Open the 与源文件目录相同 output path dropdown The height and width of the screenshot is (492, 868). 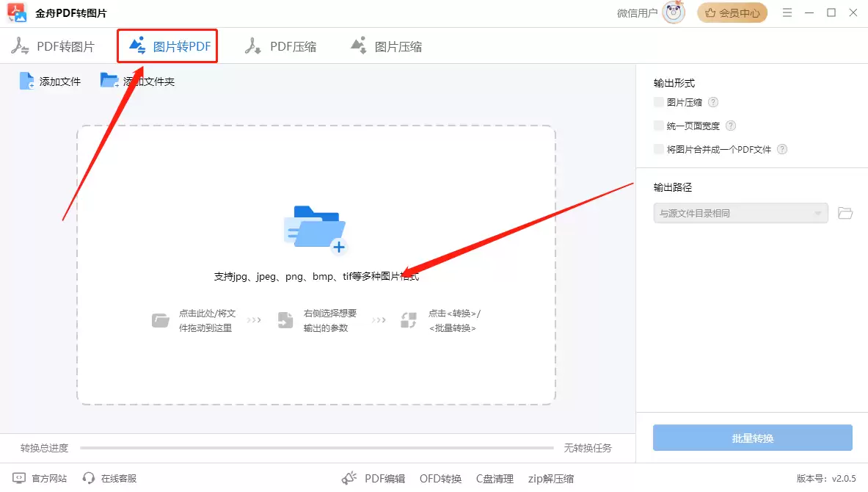point(740,212)
